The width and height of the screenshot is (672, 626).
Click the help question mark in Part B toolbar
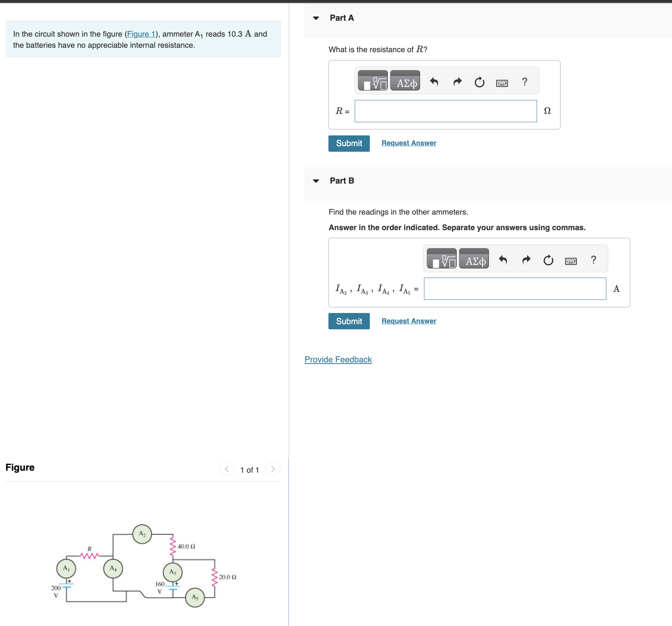click(593, 259)
